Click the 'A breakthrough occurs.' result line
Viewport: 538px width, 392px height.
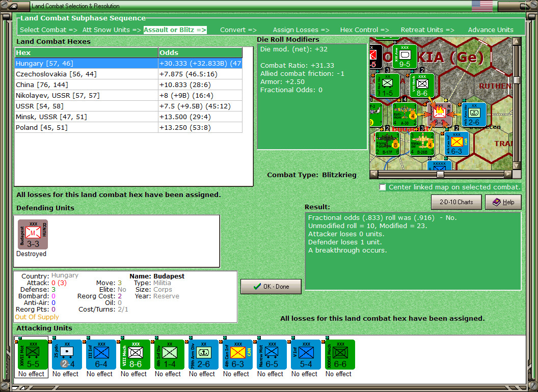pyautogui.click(x=347, y=250)
